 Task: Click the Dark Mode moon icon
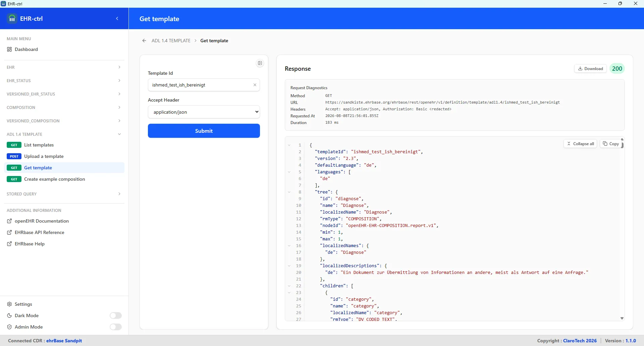click(9, 315)
